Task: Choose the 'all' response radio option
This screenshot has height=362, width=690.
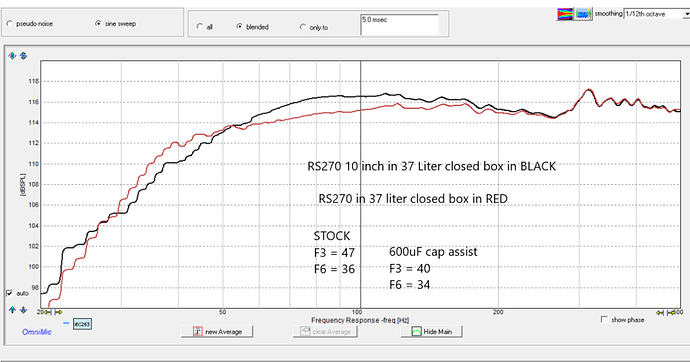Action: coord(200,27)
